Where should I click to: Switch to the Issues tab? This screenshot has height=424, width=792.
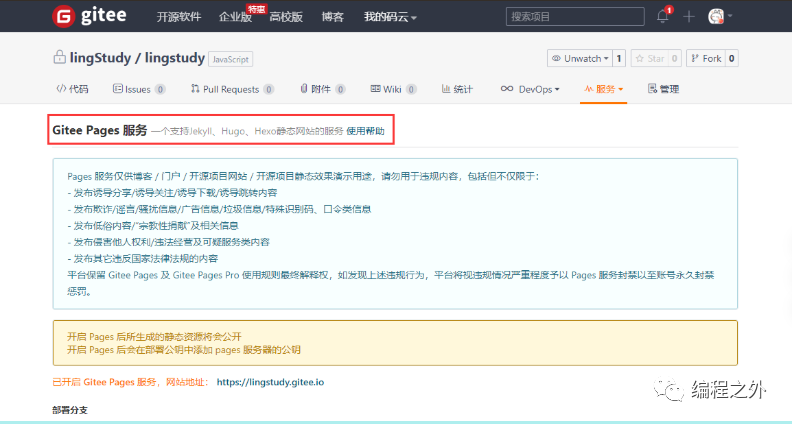(138, 89)
